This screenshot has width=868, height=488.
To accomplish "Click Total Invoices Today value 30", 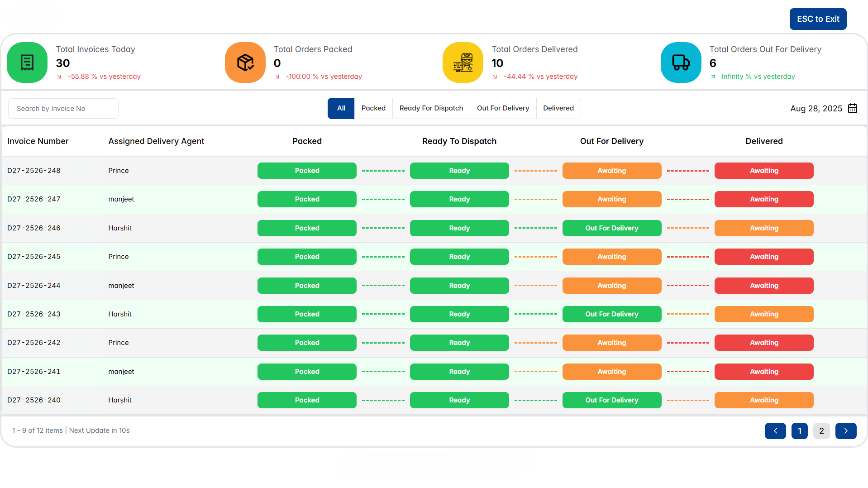I will [63, 63].
